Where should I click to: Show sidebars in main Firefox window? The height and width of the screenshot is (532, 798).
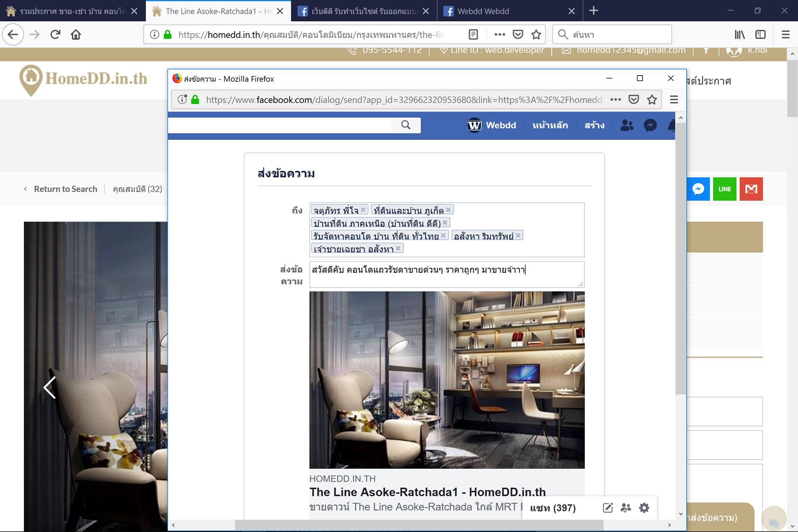click(x=760, y=35)
